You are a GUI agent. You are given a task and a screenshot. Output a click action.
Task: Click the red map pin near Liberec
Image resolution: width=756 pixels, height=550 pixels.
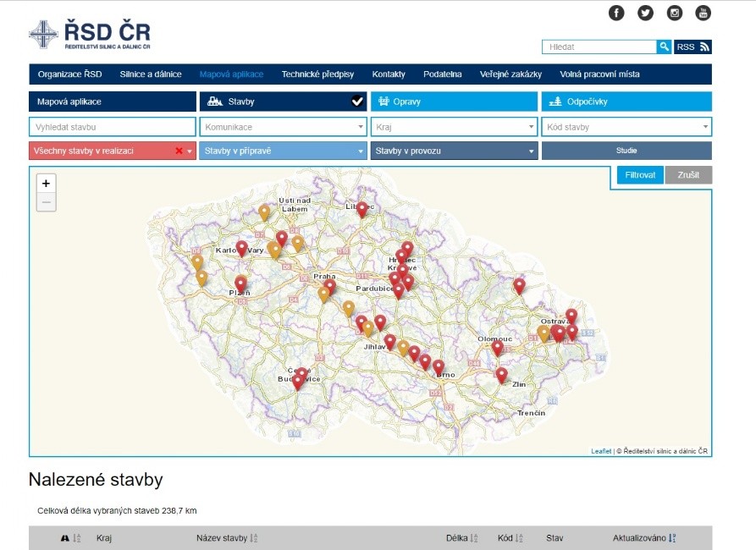click(362, 208)
